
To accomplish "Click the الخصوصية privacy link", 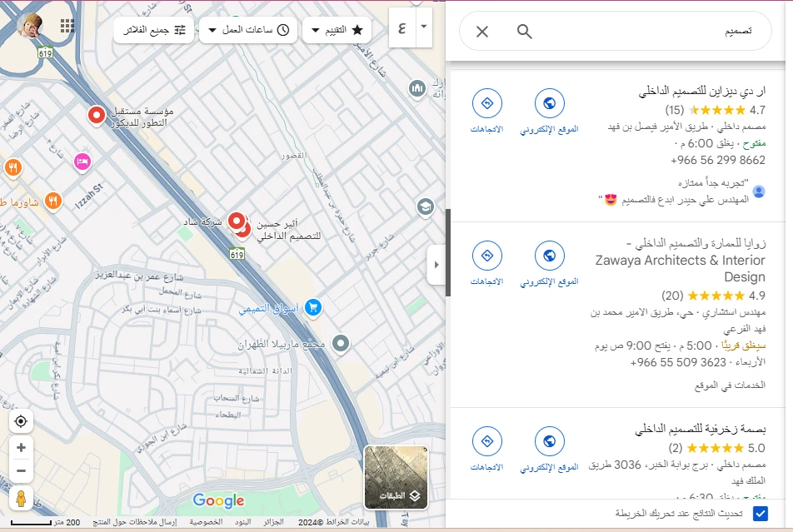I will tap(205, 522).
